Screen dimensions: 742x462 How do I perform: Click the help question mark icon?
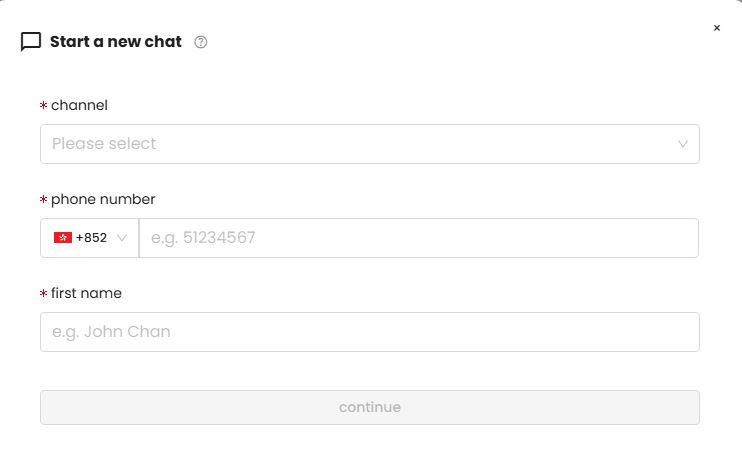[200, 42]
